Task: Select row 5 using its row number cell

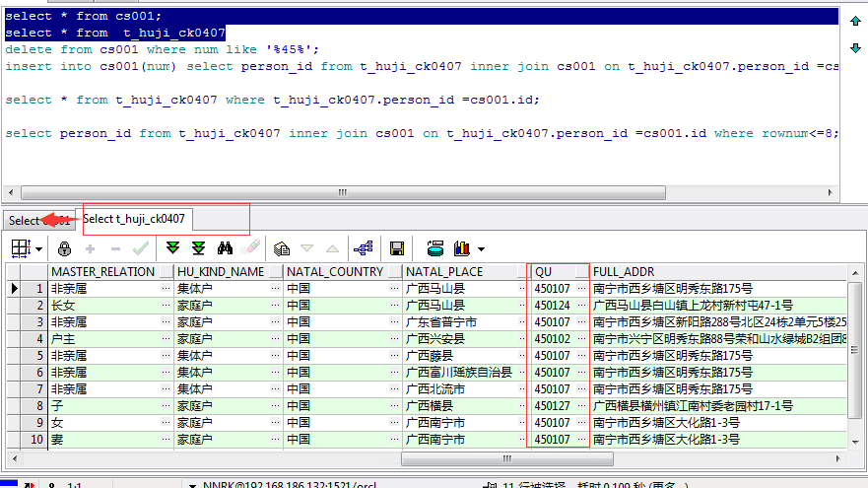Action: pos(33,356)
